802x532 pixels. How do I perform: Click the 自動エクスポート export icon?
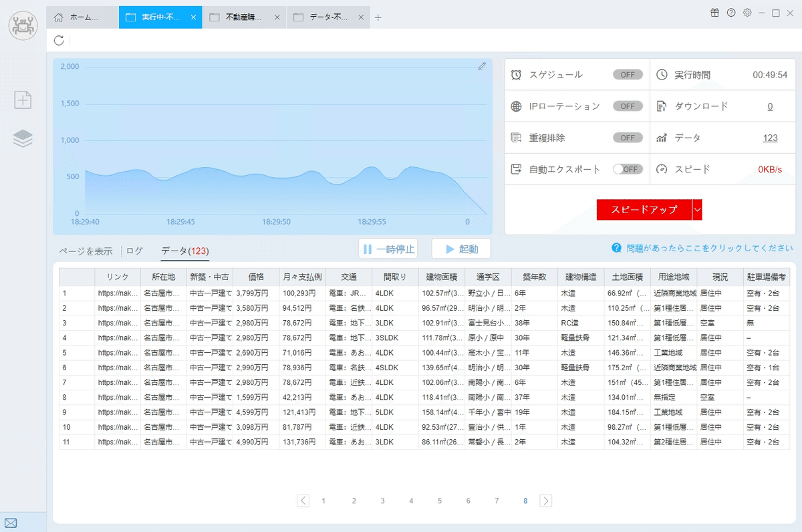(516, 169)
